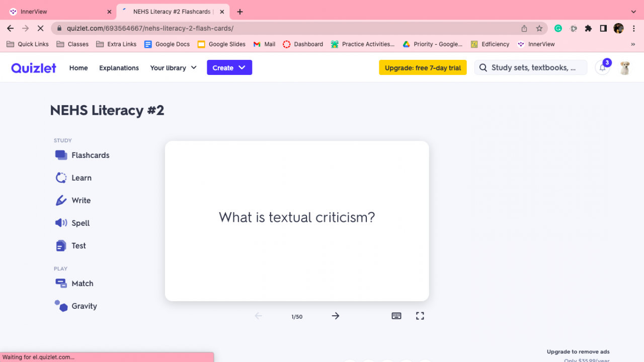Open the Spell study mode
644x362 pixels.
pyautogui.click(x=72, y=223)
